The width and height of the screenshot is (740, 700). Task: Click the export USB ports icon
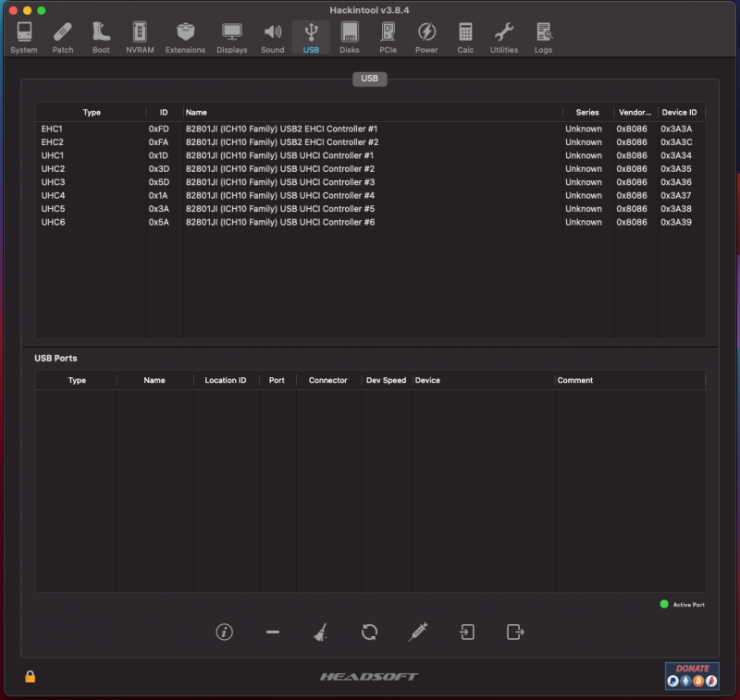(x=515, y=632)
